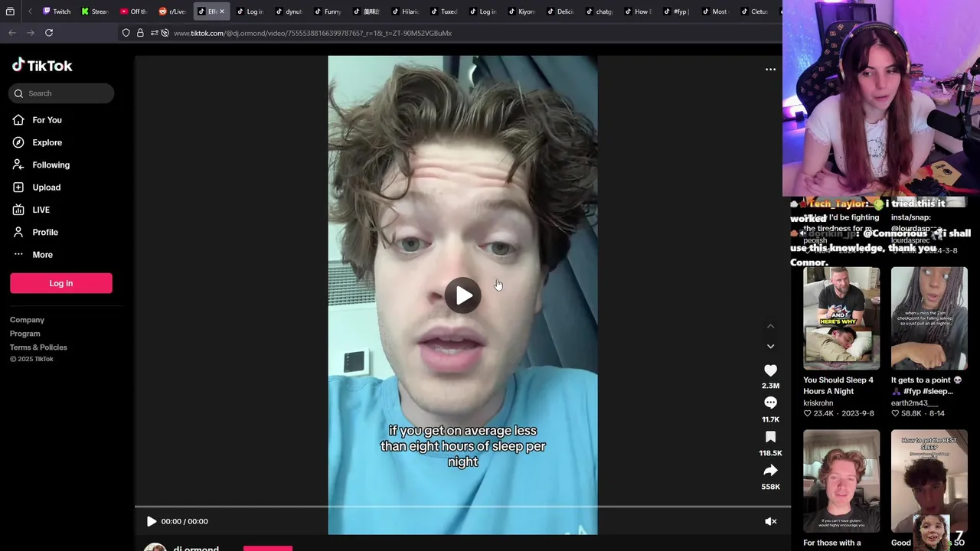Switch to the Twitch tab
Image resolution: width=980 pixels, height=551 pixels.
[56, 11]
